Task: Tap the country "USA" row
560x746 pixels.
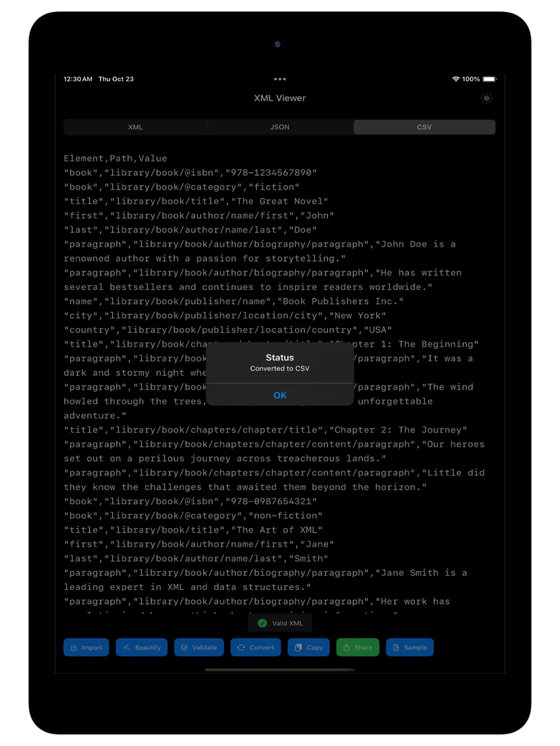Action: pos(228,330)
